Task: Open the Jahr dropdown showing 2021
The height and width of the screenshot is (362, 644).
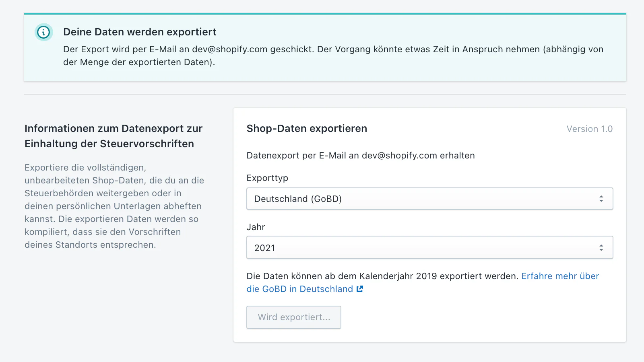Action: point(429,247)
